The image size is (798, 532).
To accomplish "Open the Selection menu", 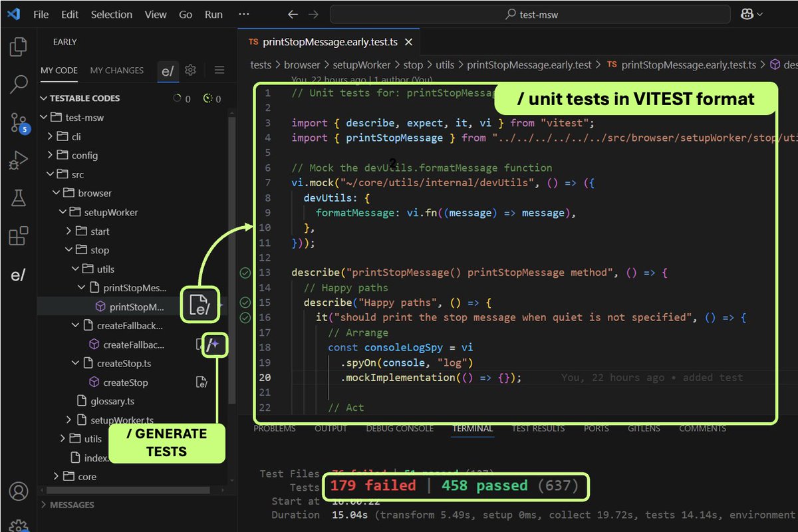I will coord(111,14).
